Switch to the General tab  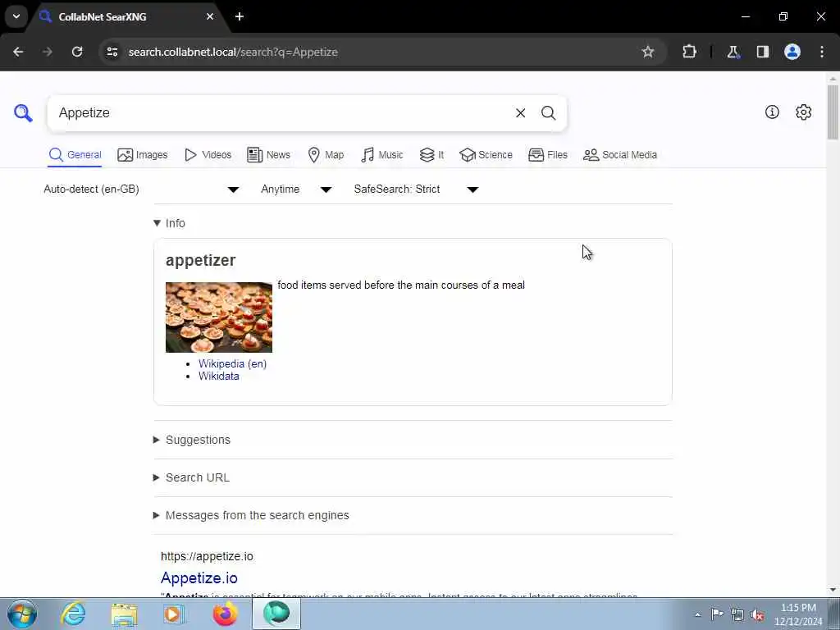pyautogui.click(x=75, y=155)
